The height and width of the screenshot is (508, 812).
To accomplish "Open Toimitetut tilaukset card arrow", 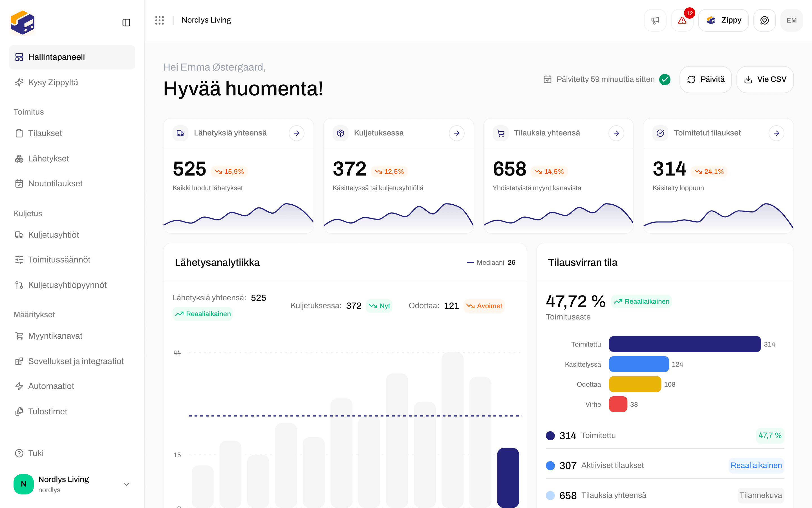I will pyautogui.click(x=776, y=133).
